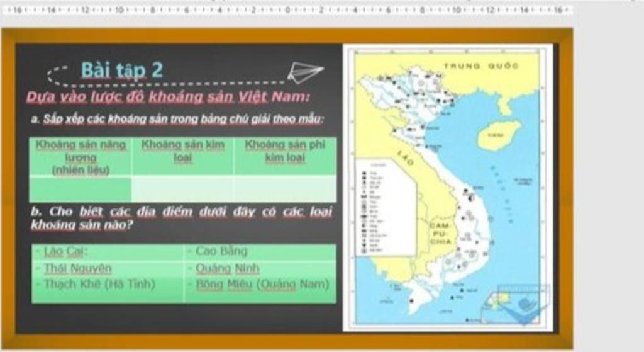The image size is (644, 352).
Task: Select question 'b. Cho biết các địa điểm'
Action: click(x=182, y=218)
